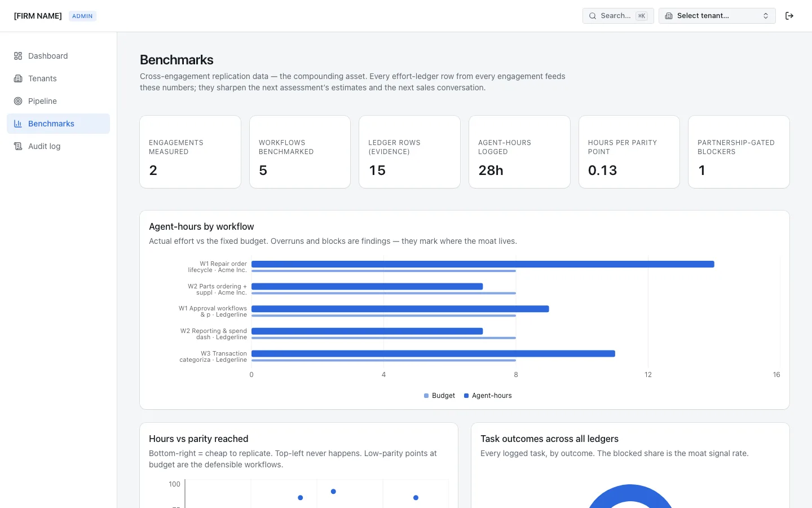Focus the Search field
The width and height of the screenshot is (812, 508).
[x=618, y=16]
